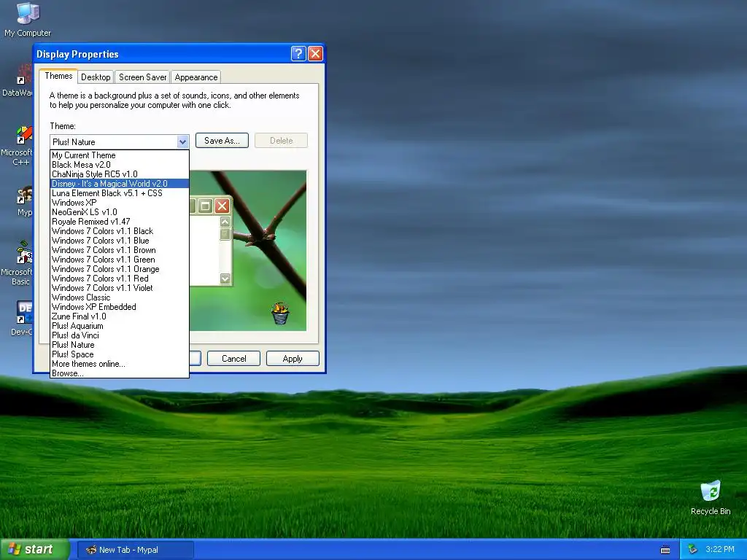Switch to the Screen Saver tab

click(x=142, y=77)
